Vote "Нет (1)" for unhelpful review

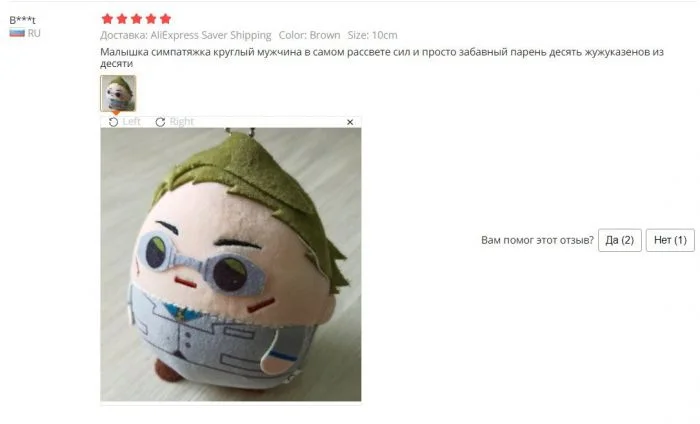click(x=670, y=240)
